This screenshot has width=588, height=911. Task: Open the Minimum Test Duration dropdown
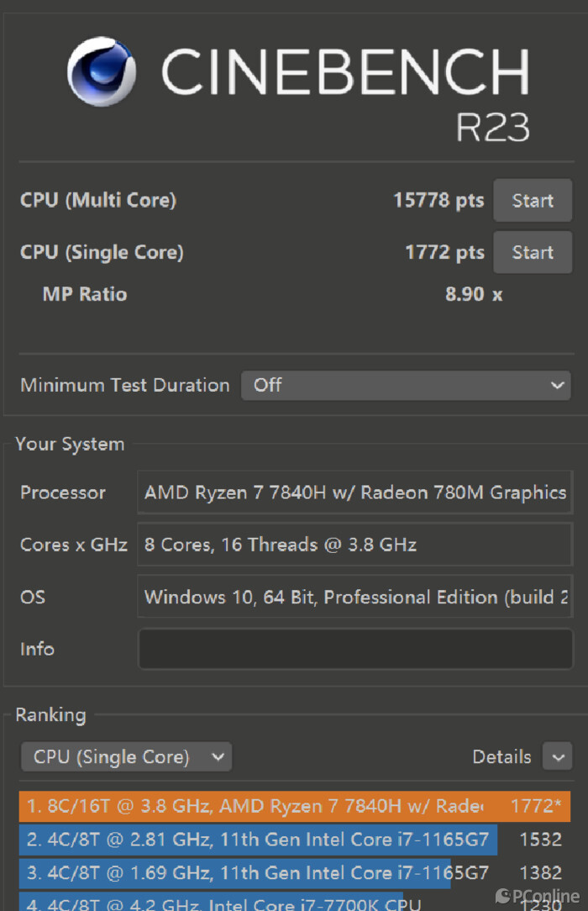click(406, 385)
